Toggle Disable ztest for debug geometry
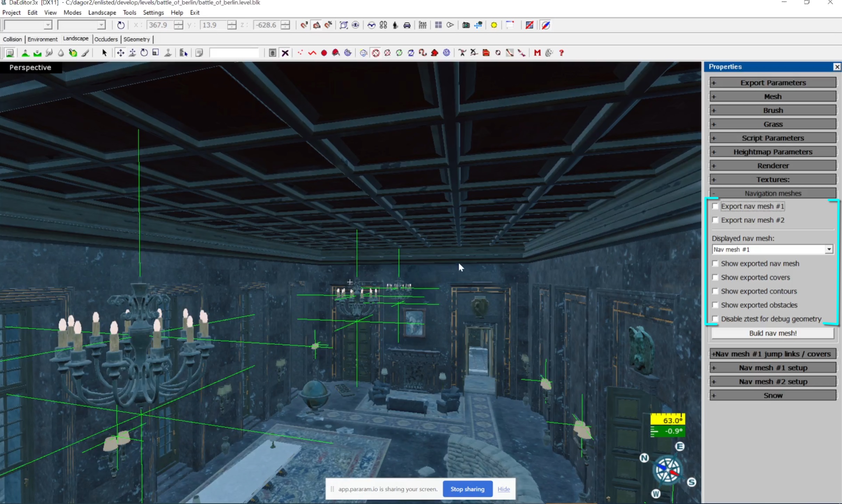Image resolution: width=842 pixels, height=504 pixels. (x=715, y=319)
